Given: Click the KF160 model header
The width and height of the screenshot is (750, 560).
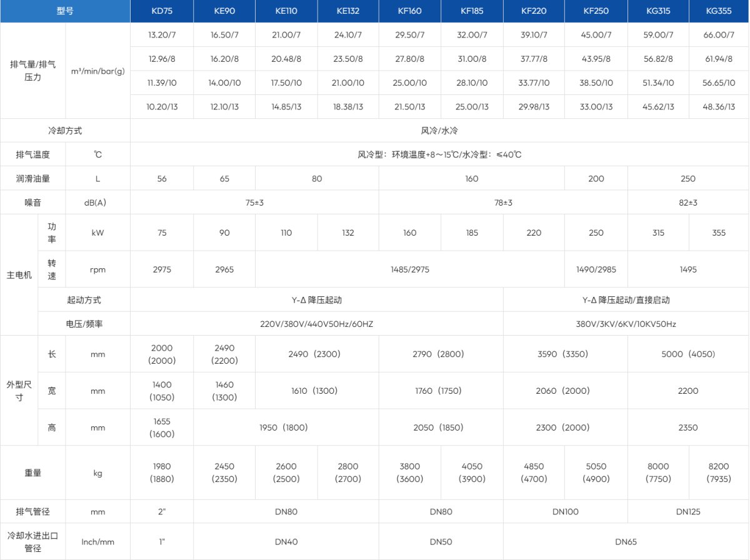Looking at the screenshot, I should 409,11.
